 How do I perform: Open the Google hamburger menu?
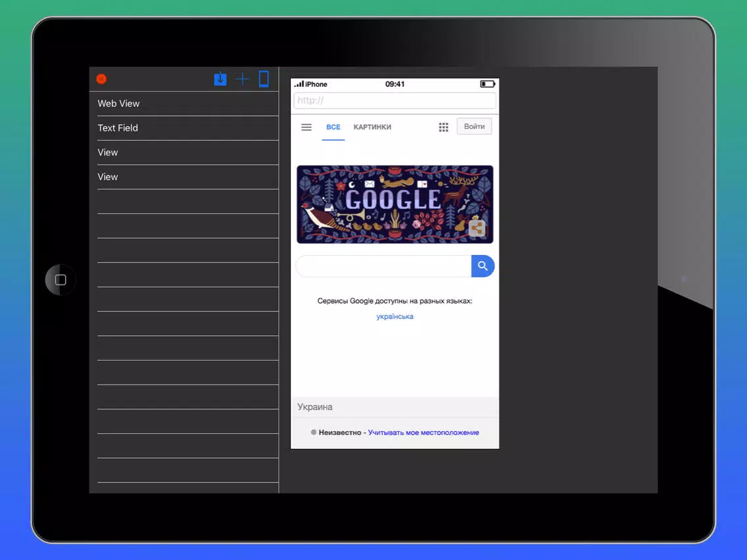coord(306,127)
